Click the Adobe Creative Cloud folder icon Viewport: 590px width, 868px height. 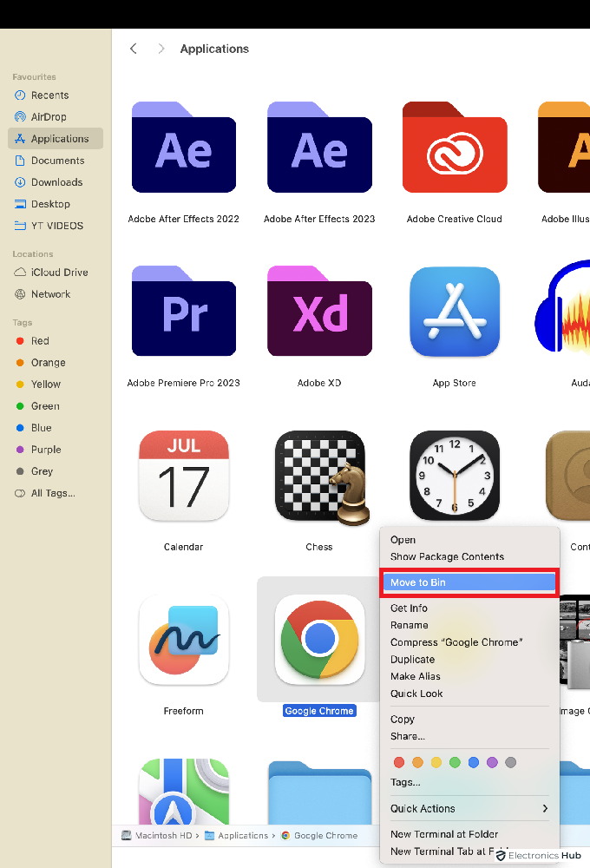455,148
